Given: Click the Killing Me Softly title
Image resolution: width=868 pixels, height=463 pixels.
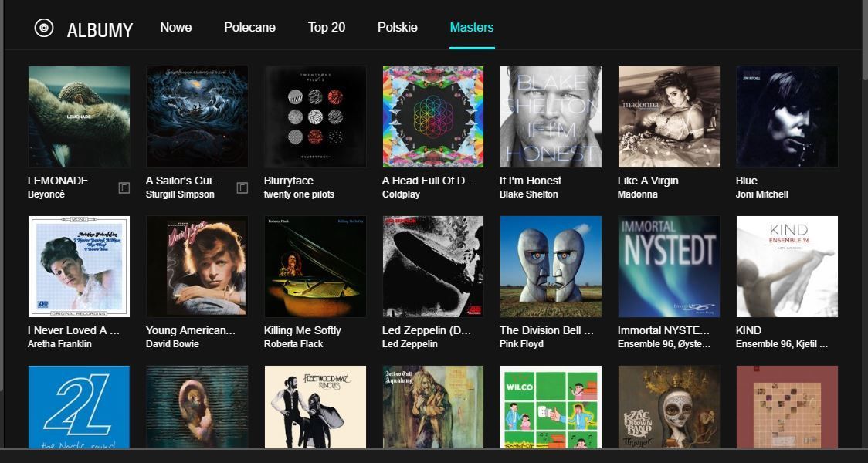Looking at the screenshot, I should click(302, 331).
